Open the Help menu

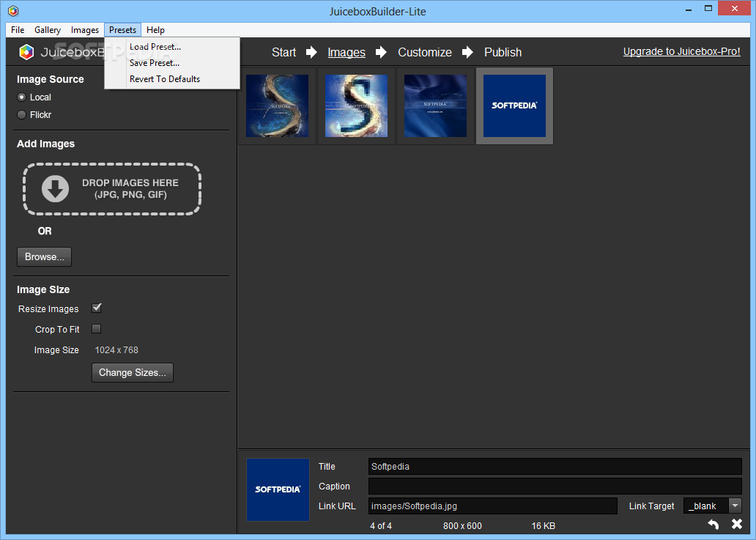156,30
